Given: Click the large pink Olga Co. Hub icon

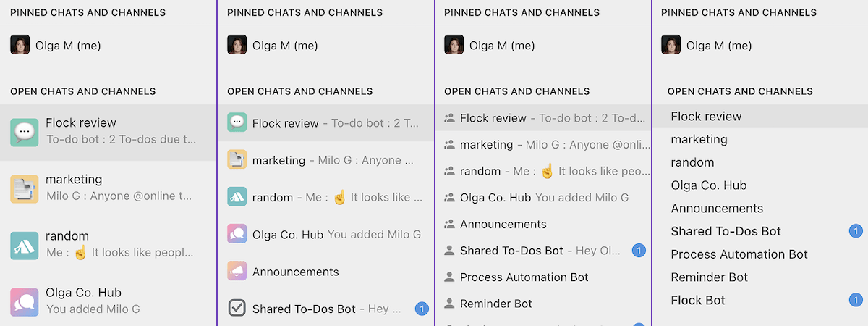Looking at the screenshot, I should click(24, 302).
